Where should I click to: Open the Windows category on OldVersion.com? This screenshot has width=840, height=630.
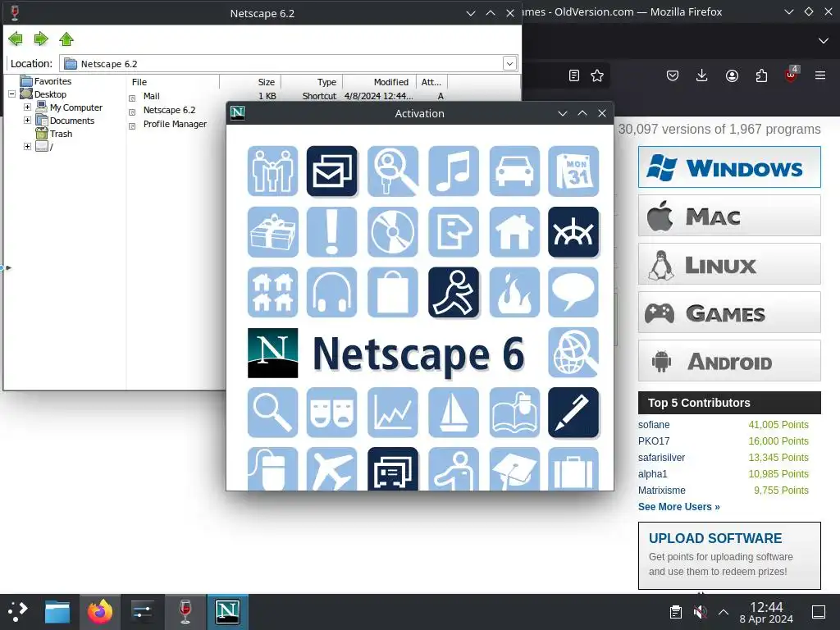(729, 167)
